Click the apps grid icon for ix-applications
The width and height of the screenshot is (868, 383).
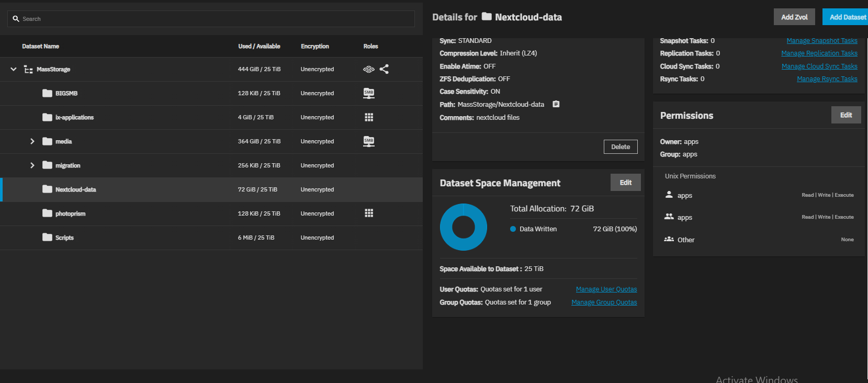tap(369, 117)
